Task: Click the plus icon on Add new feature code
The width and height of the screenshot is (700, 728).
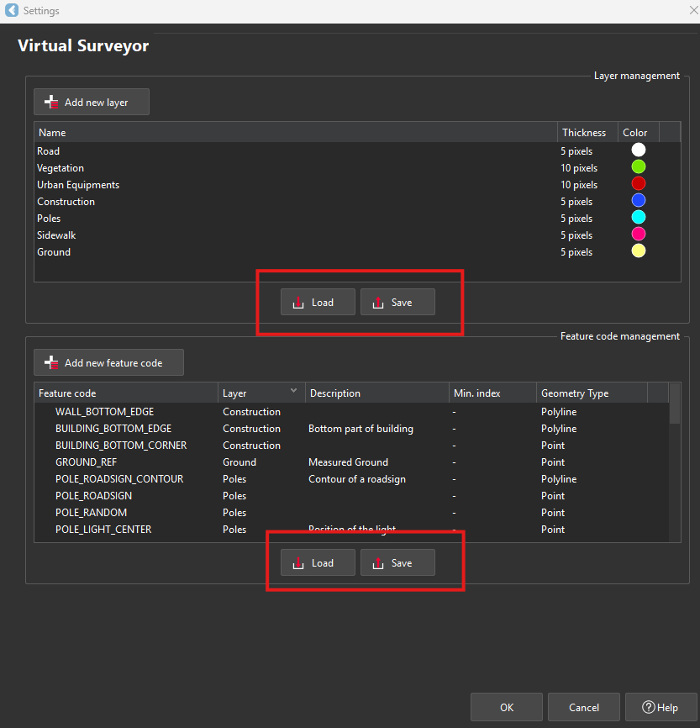Action: (x=51, y=363)
